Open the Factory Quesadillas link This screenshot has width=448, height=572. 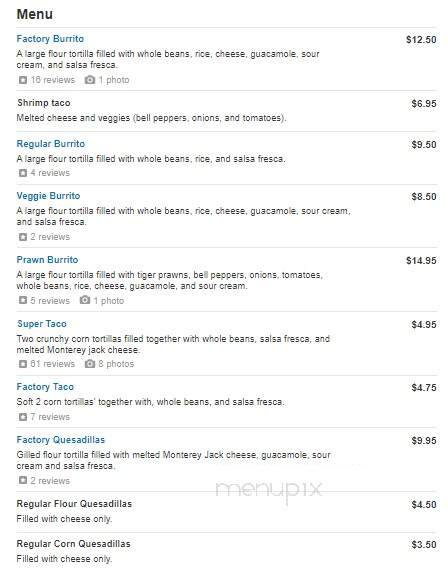61,440
